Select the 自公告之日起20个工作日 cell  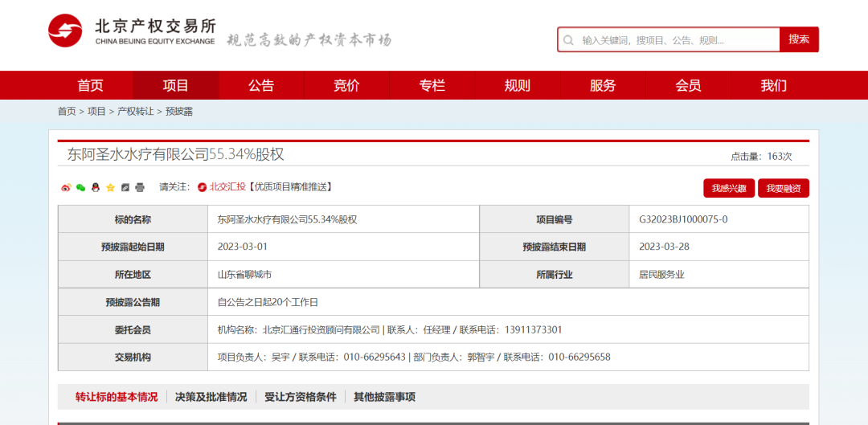pos(508,302)
